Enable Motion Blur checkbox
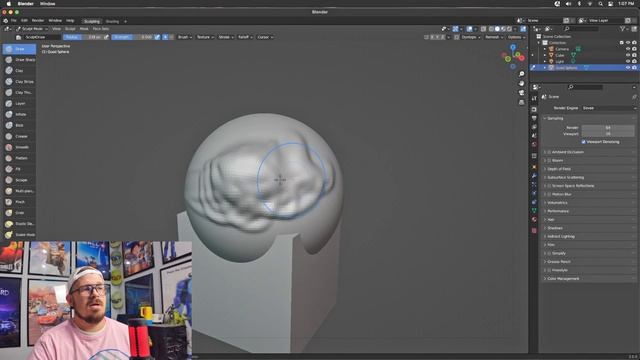This screenshot has width=640, height=360. click(549, 194)
